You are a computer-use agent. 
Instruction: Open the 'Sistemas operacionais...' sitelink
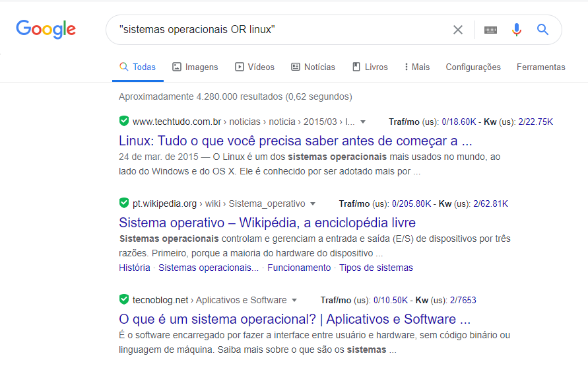(x=209, y=268)
